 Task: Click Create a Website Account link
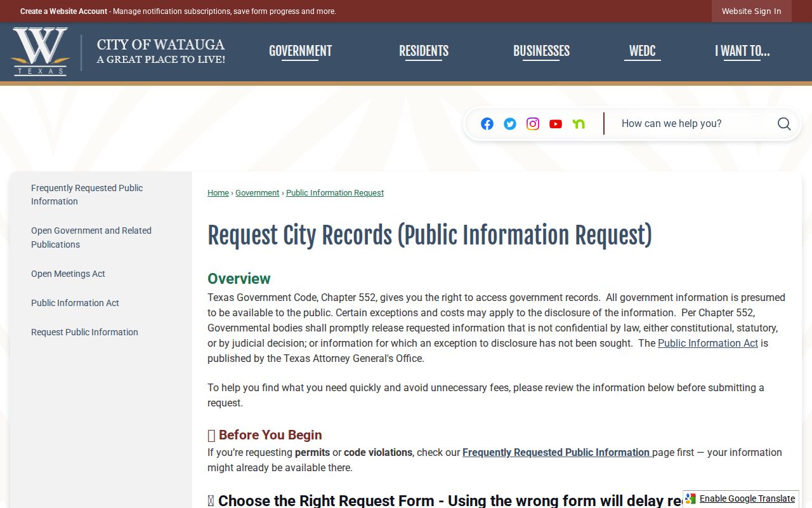pyautogui.click(x=63, y=11)
